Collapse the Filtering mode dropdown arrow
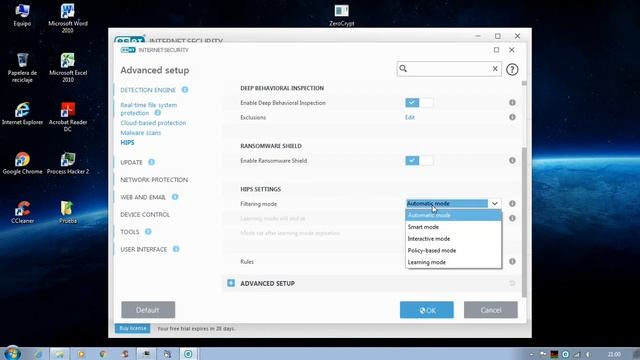 tap(495, 203)
